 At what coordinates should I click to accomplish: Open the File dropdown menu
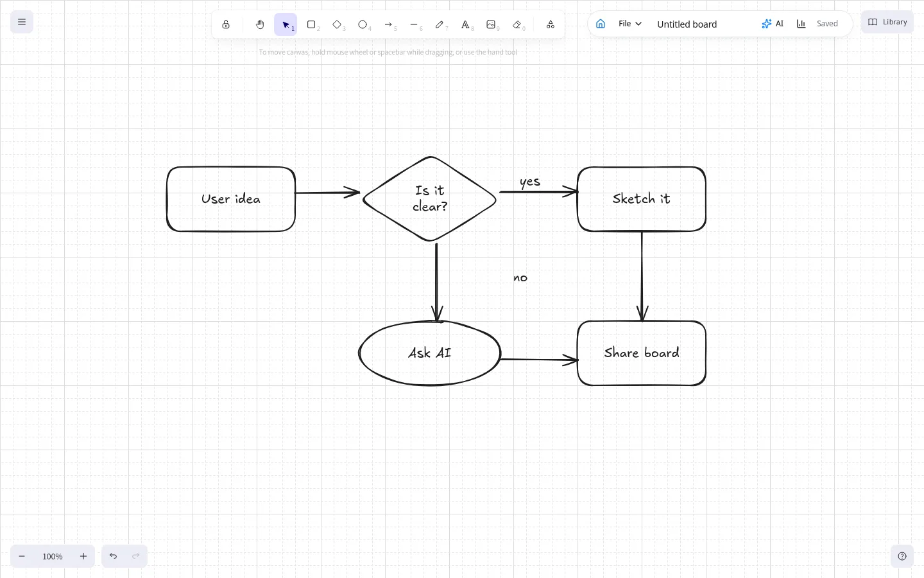coord(629,24)
